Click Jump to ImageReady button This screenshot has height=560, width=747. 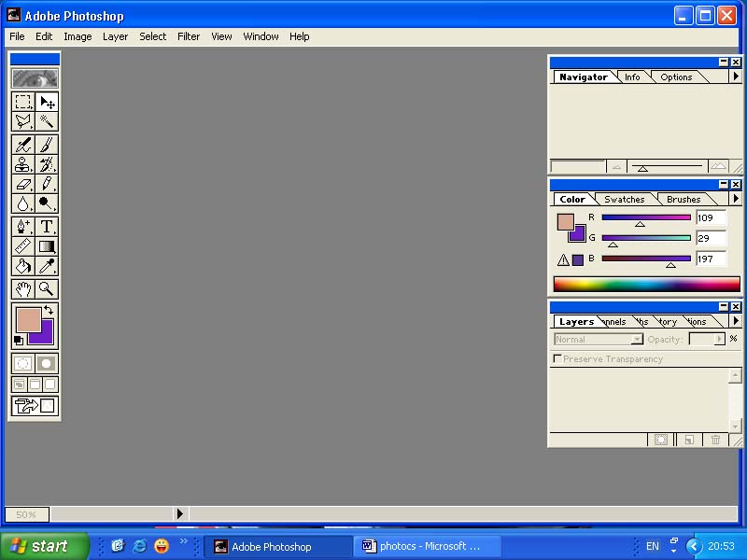point(35,406)
